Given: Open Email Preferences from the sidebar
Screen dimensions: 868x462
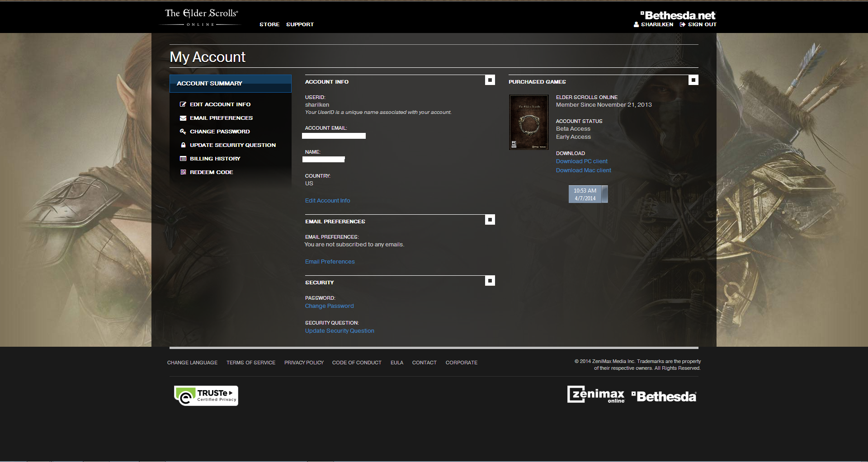Looking at the screenshot, I should (x=222, y=118).
